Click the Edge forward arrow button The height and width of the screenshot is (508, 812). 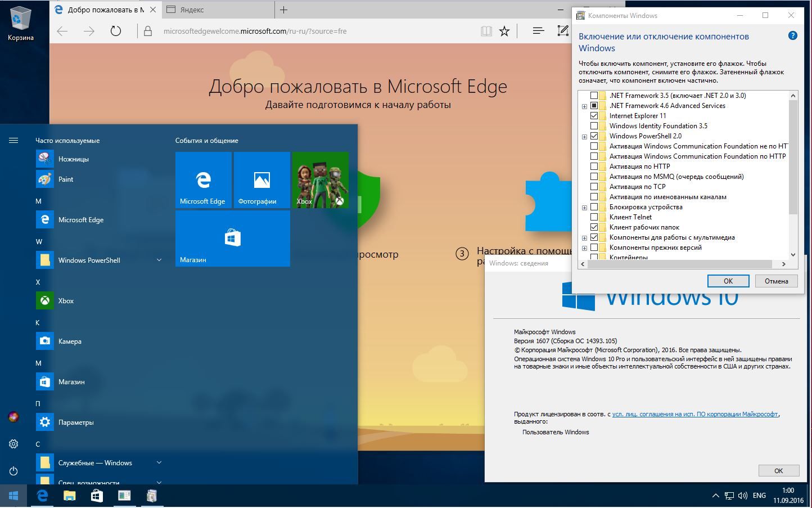coord(89,32)
